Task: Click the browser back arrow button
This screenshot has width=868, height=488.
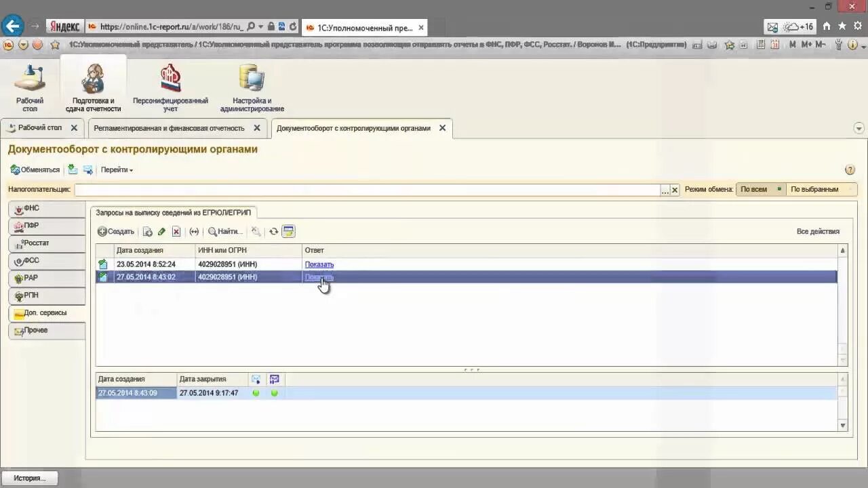Action: click(13, 26)
